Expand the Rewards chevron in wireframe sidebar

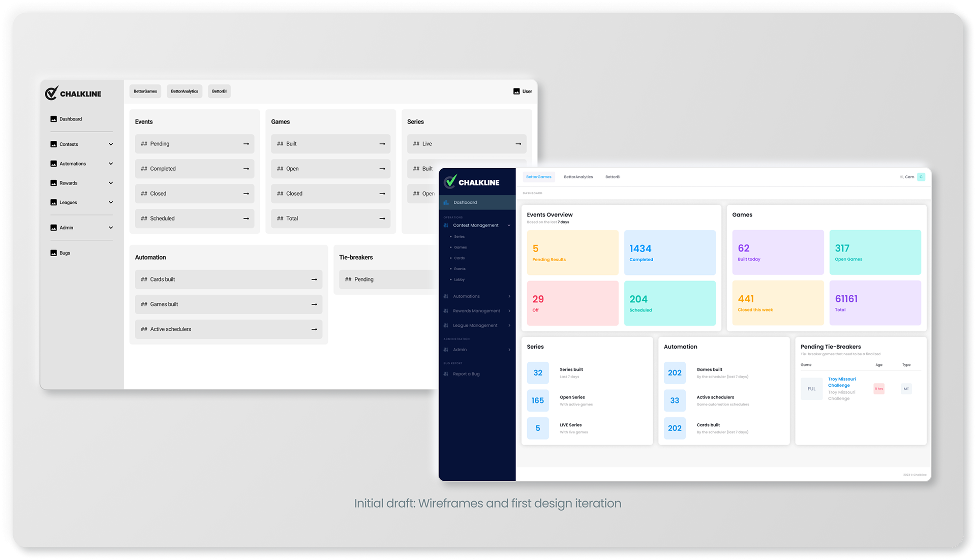[x=111, y=183]
